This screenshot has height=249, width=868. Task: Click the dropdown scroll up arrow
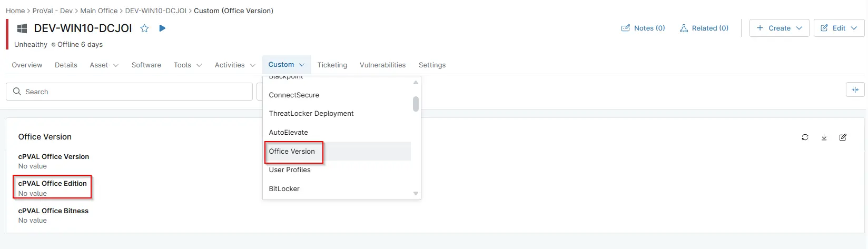(x=416, y=82)
